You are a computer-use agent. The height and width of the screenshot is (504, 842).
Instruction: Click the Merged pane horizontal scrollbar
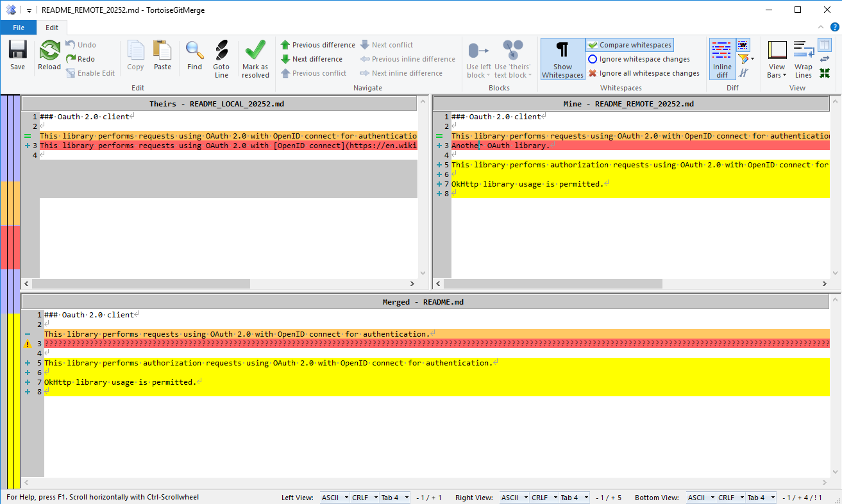(425, 482)
